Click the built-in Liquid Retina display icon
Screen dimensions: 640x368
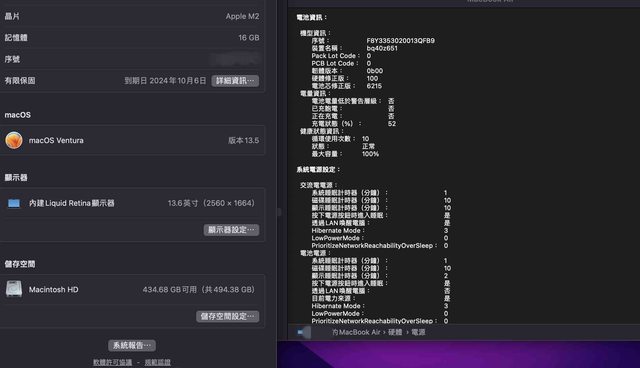[14, 203]
